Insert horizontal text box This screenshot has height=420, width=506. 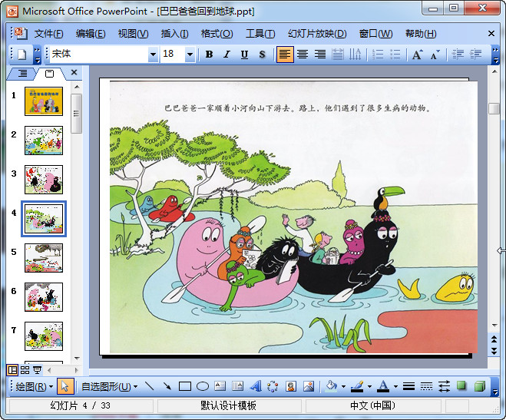220,386
